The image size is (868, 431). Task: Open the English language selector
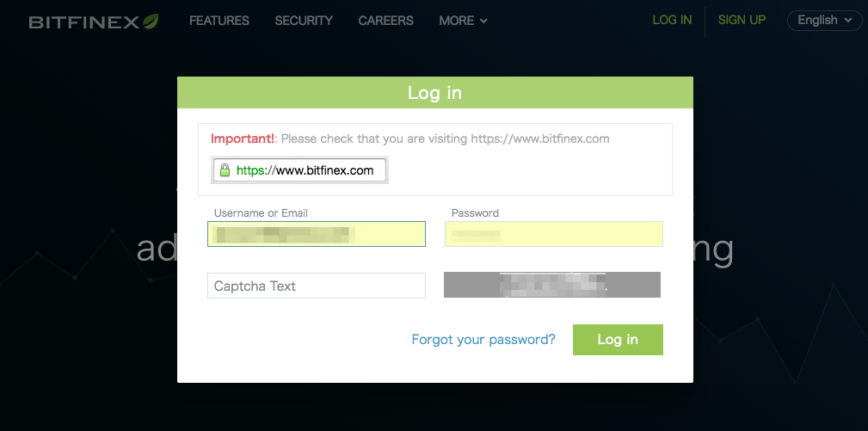tap(824, 21)
